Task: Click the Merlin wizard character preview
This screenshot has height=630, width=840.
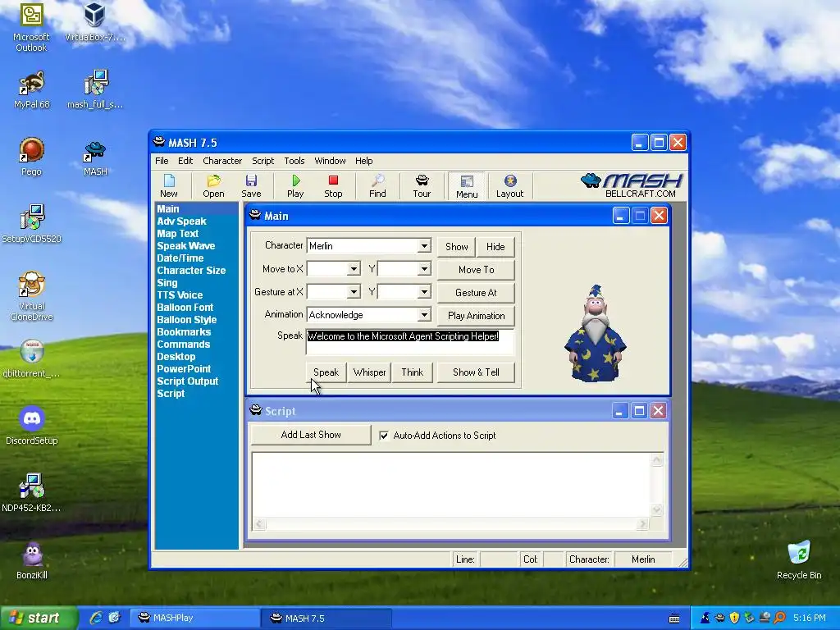Action: tap(596, 333)
